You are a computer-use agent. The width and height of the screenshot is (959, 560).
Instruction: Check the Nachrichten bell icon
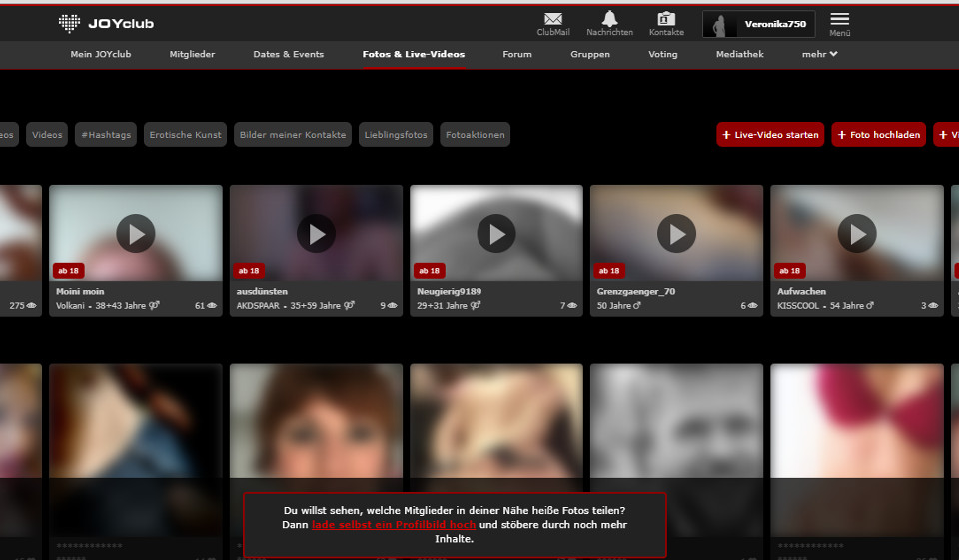[x=609, y=19]
